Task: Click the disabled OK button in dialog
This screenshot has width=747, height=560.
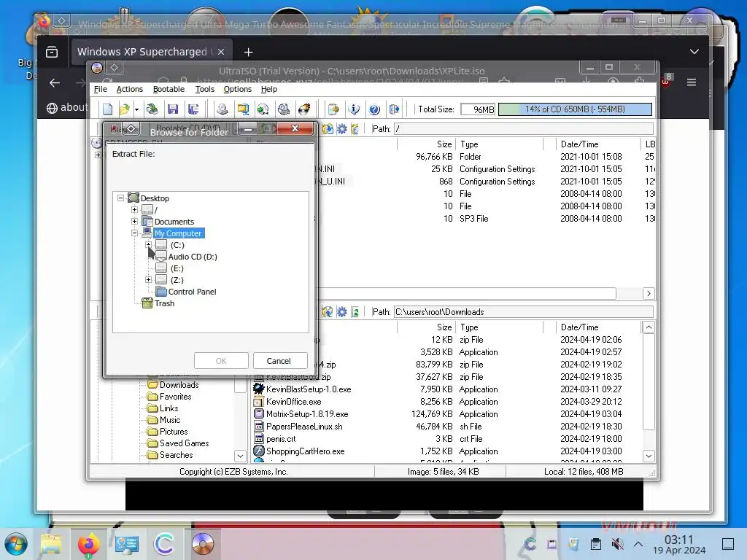Action: click(x=221, y=361)
